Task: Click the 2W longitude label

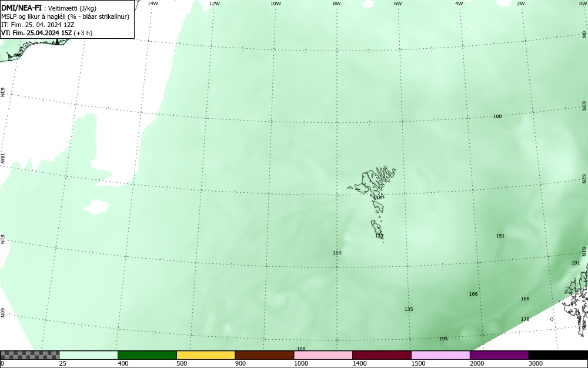Action: tap(520, 4)
